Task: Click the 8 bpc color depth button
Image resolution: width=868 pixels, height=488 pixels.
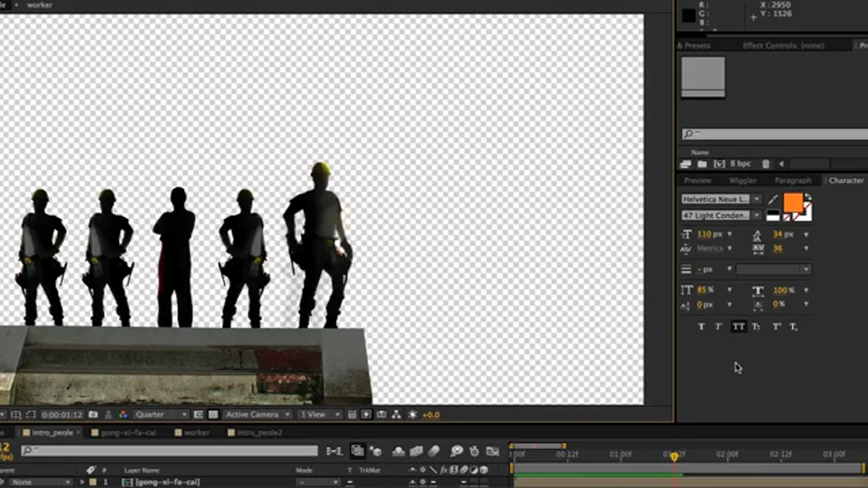Action: (741, 164)
